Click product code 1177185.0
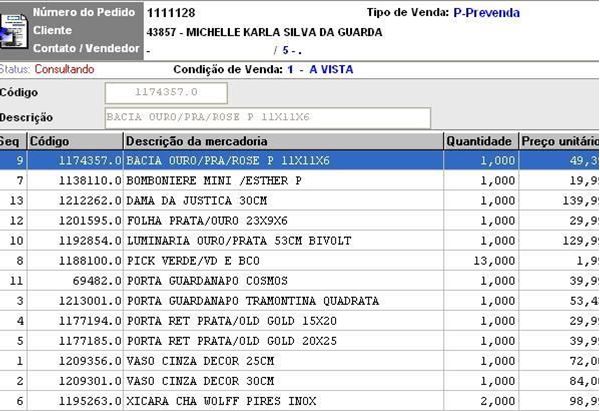The image size is (600, 411). point(90,341)
